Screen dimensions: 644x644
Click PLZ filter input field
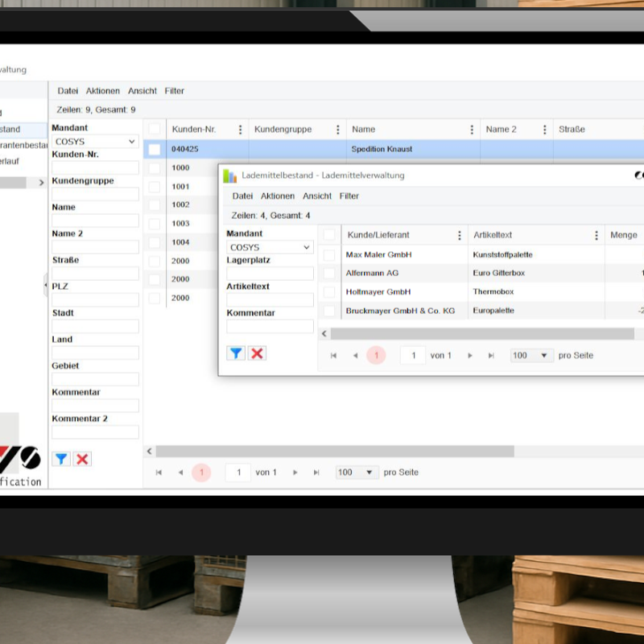95,299
